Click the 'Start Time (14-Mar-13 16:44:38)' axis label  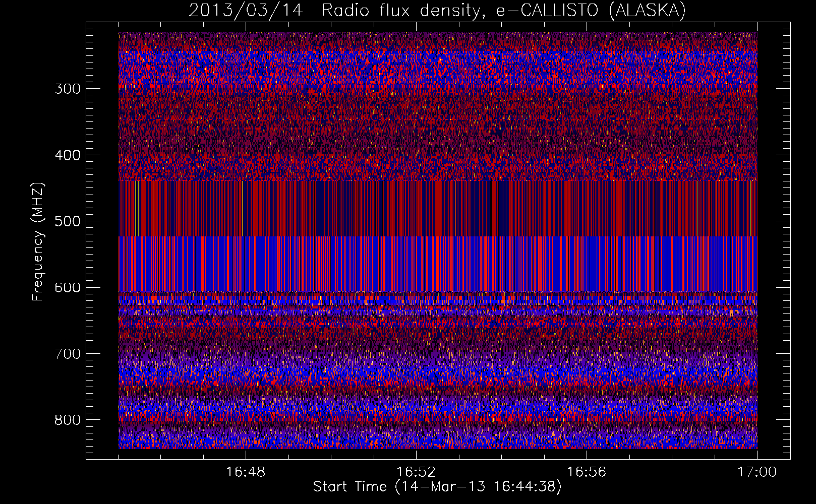437,487
